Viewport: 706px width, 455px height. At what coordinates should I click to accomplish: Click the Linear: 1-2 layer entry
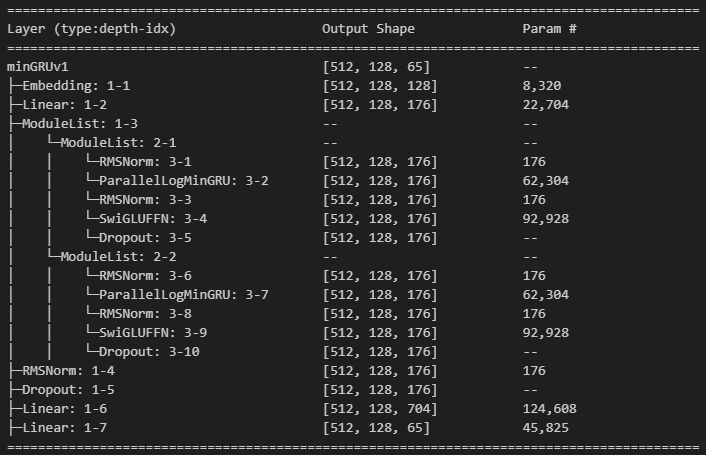65,104
